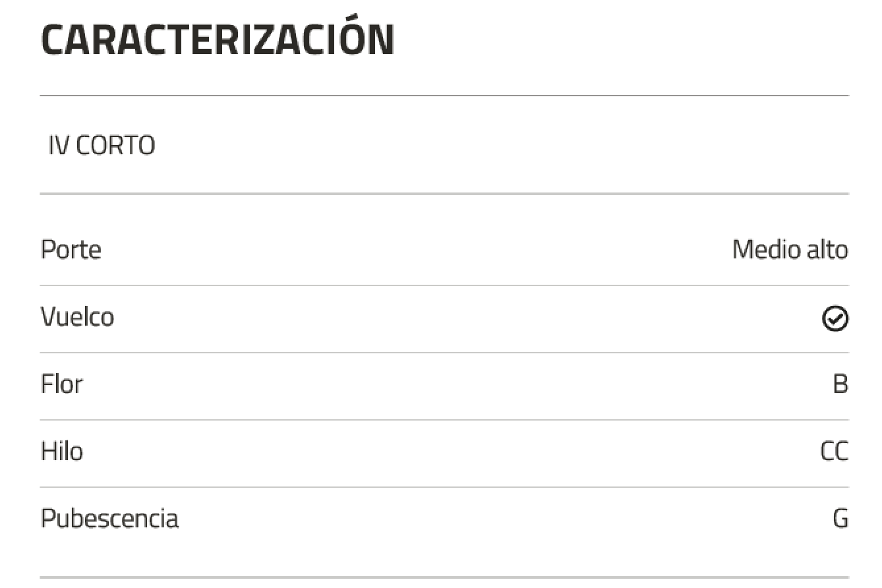882x588 pixels.
Task: Select the Porte row label
Action: (71, 250)
